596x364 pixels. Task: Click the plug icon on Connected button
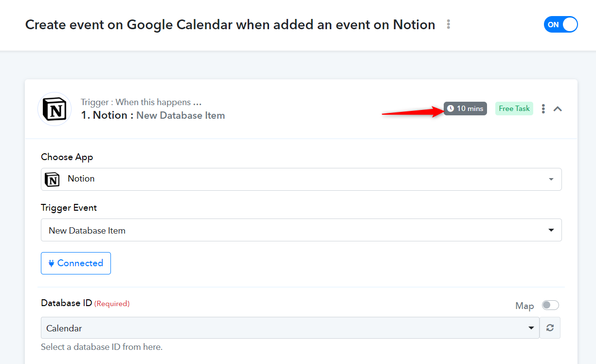click(52, 263)
